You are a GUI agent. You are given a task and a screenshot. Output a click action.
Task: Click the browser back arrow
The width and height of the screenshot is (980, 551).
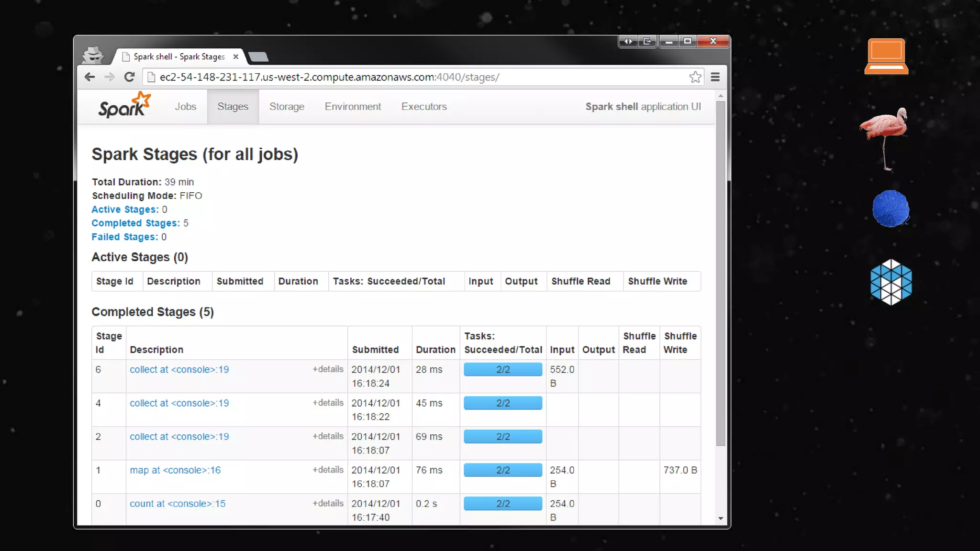[x=89, y=77]
